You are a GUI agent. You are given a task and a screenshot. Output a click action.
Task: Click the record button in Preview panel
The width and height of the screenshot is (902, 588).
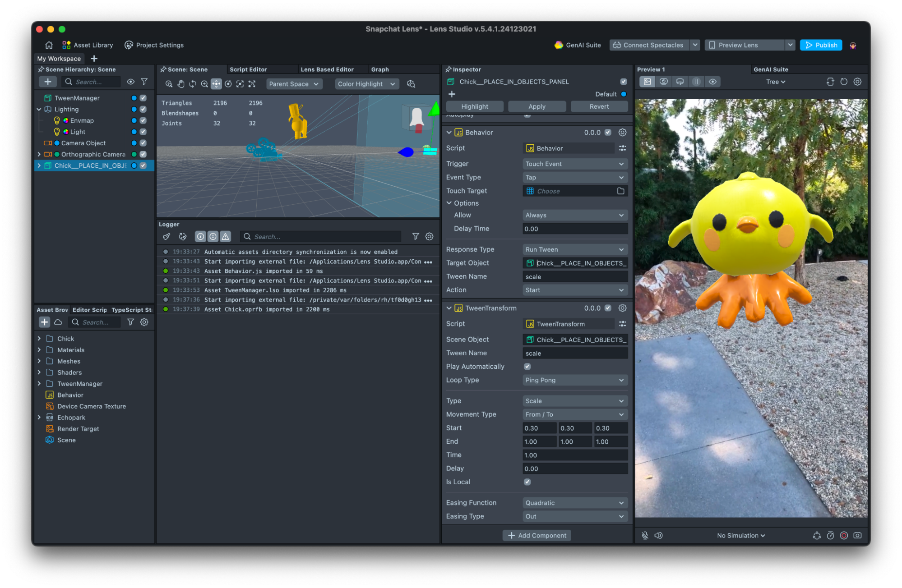pos(844,535)
